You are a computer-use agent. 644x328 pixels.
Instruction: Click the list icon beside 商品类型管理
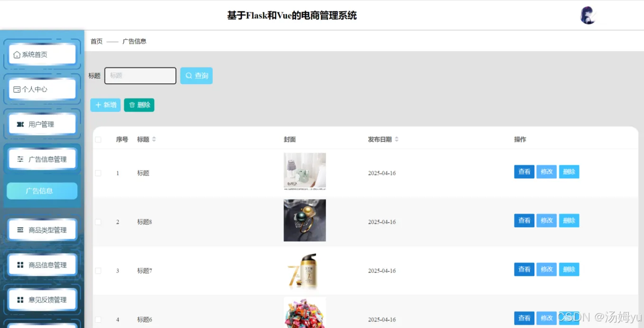pos(20,230)
